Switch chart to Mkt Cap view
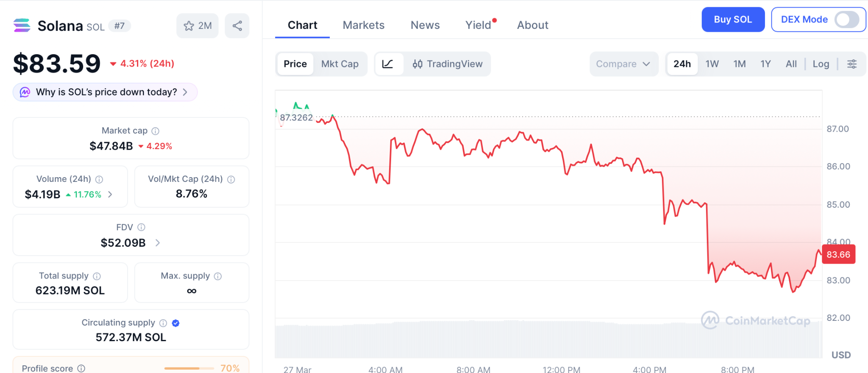This screenshot has height=373, width=868. [339, 64]
